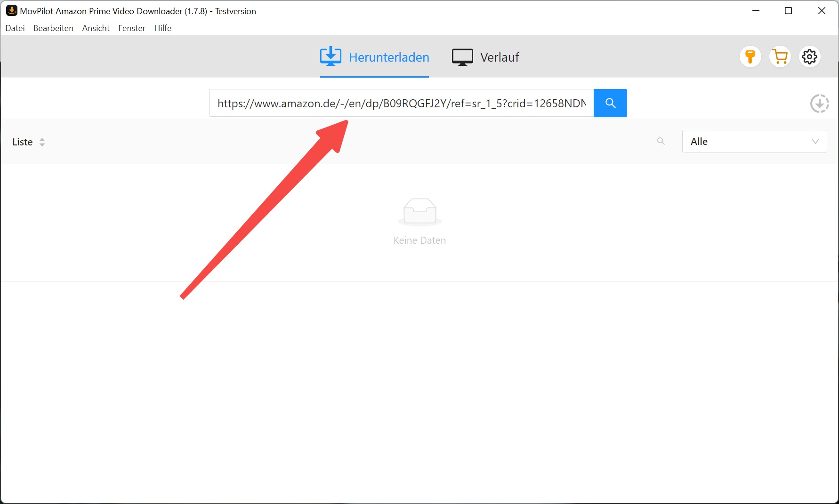Switch to the Verlauf tab

485,57
